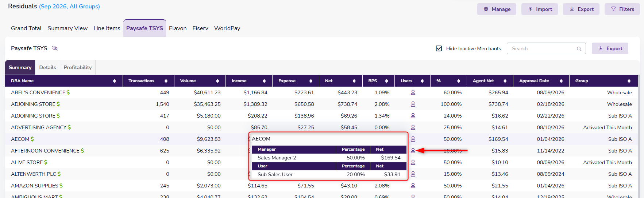This screenshot has height=198, width=644.
Task: Switch to the Fiserv tab
Action: click(x=200, y=28)
